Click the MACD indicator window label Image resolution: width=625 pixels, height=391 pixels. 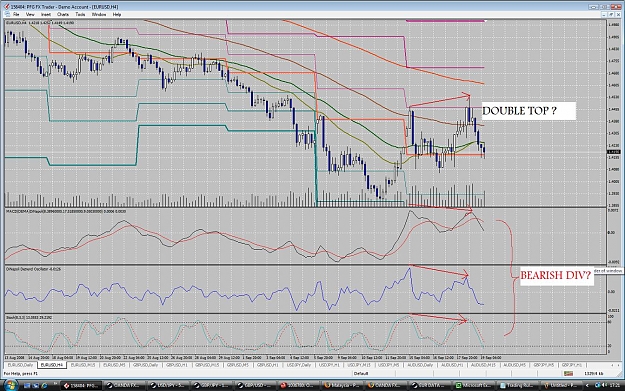[x=66, y=211]
